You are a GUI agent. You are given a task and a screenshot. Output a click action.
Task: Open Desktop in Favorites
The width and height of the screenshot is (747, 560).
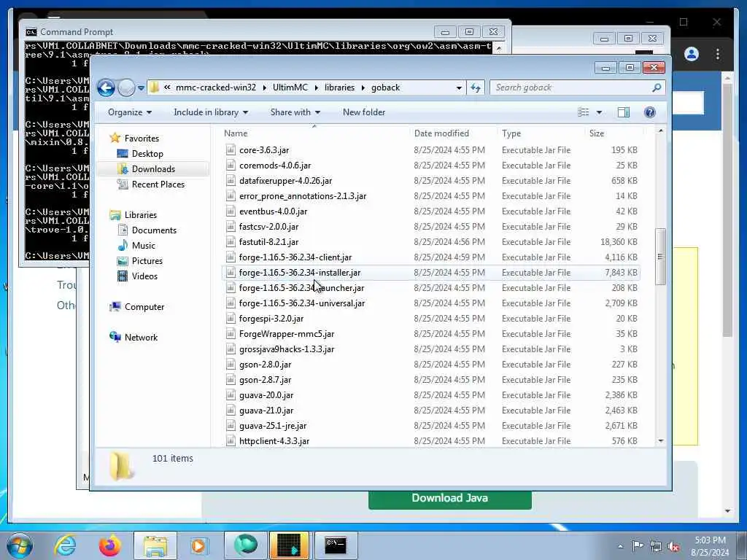pyautogui.click(x=147, y=154)
